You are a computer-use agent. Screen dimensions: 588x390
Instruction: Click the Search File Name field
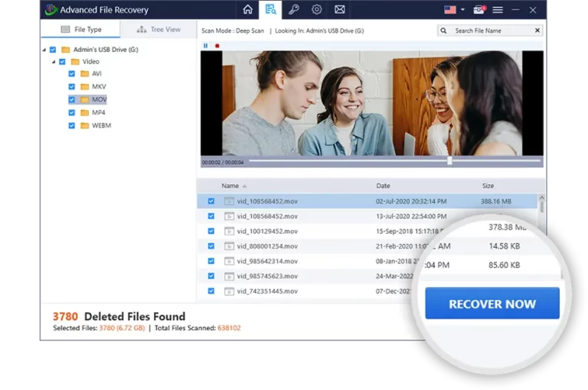click(489, 31)
